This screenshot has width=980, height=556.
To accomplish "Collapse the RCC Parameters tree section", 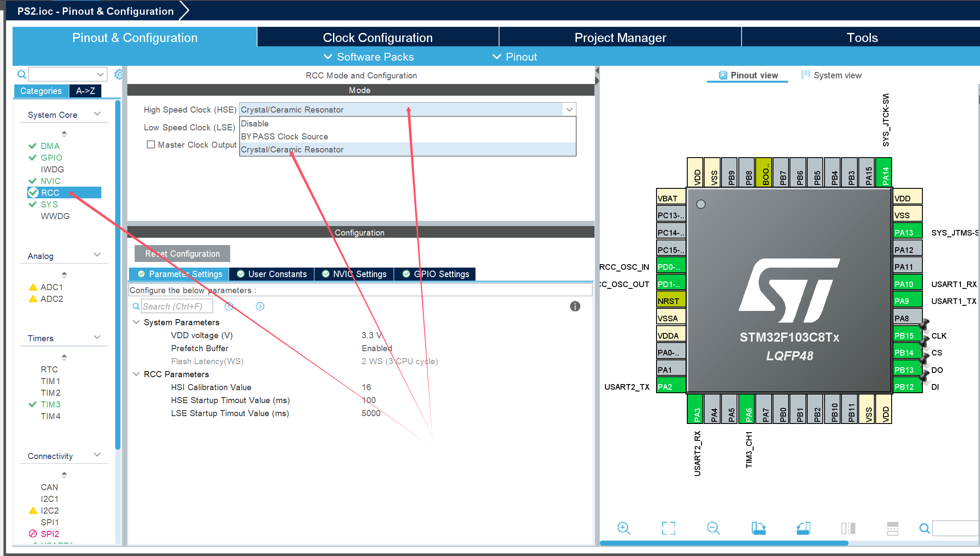I will click(136, 374).
